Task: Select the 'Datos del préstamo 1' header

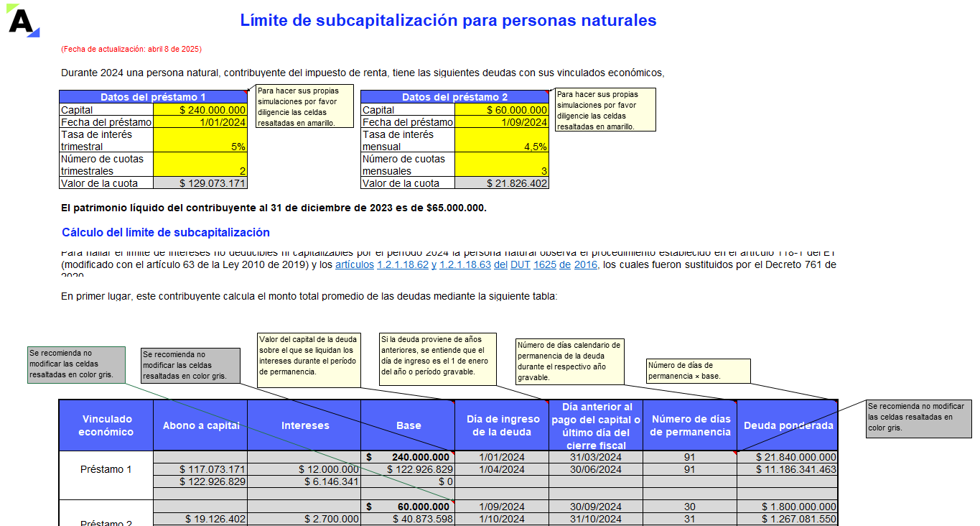Action: pyautogui.click(x=153, y=97)
